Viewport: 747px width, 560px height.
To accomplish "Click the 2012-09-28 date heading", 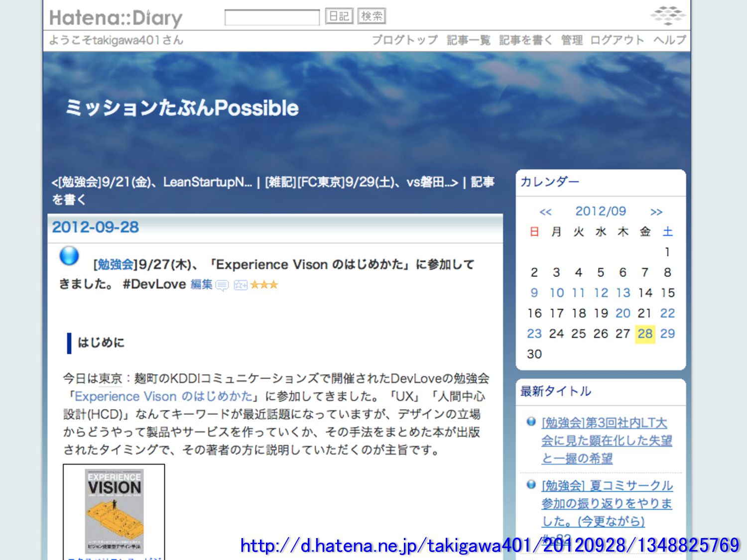I will click(96, 227).
